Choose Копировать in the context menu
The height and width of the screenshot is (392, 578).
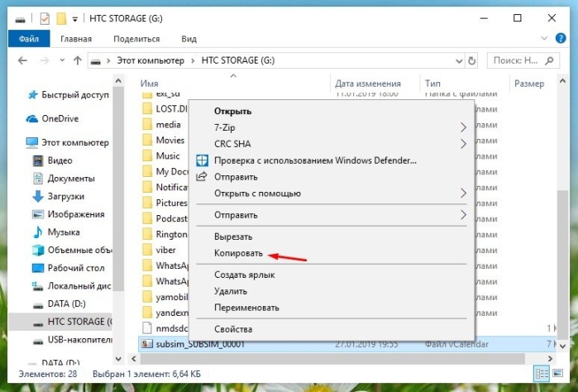[238, 253]
